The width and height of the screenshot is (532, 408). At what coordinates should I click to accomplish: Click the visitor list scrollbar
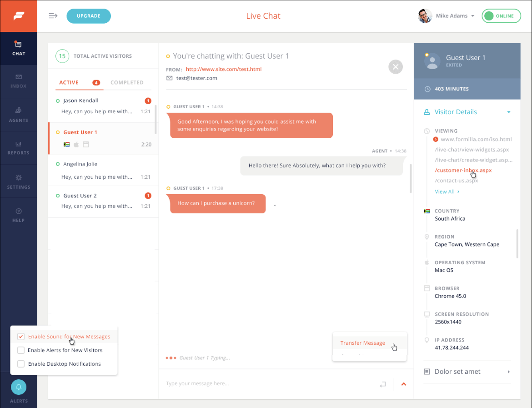pyautogui.click(x=156, y=120)
